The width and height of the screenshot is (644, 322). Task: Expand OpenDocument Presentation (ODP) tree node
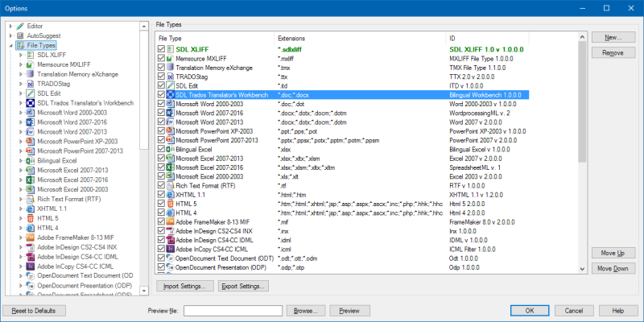coord(21,286)
